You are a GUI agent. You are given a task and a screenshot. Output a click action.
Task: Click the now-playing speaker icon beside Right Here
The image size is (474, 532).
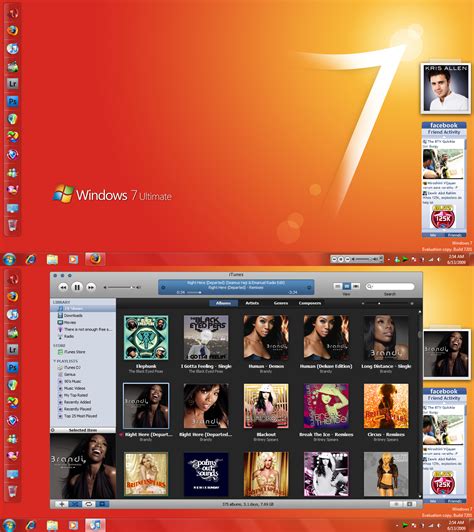click(x=121, y=435)
